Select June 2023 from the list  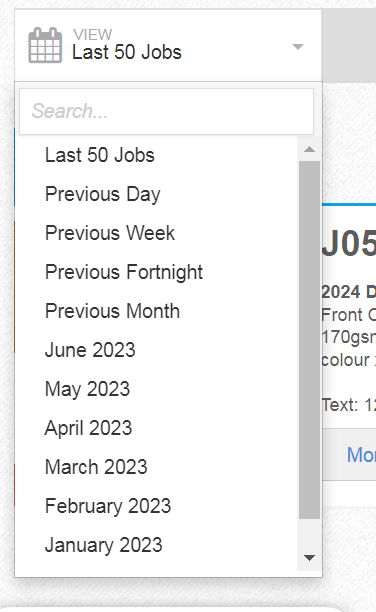(x=157, y=350)
